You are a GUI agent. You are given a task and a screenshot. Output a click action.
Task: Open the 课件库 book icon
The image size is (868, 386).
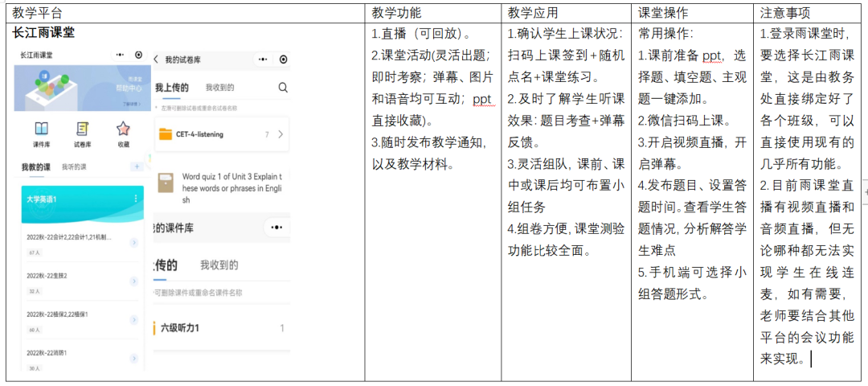tap(42, 129)
